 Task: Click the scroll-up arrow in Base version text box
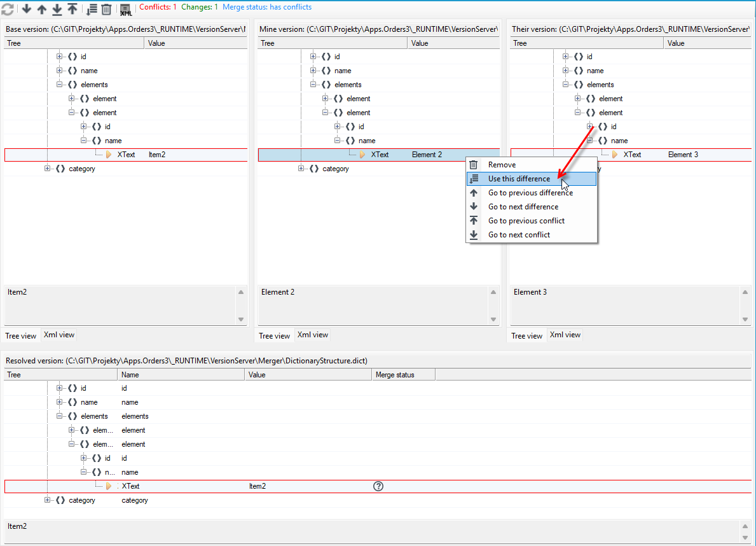coord(241,292)
